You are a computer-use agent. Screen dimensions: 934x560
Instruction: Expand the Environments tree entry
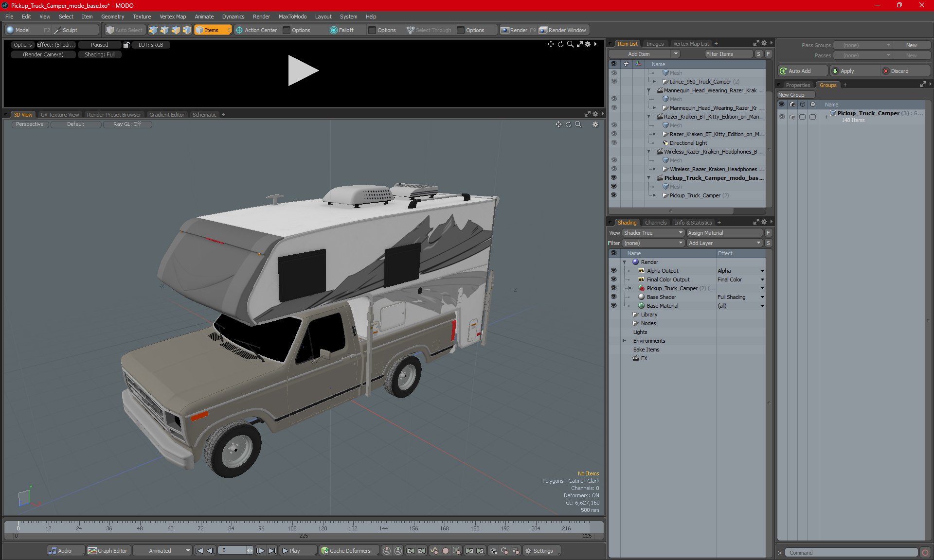click(x=625, y=341)
